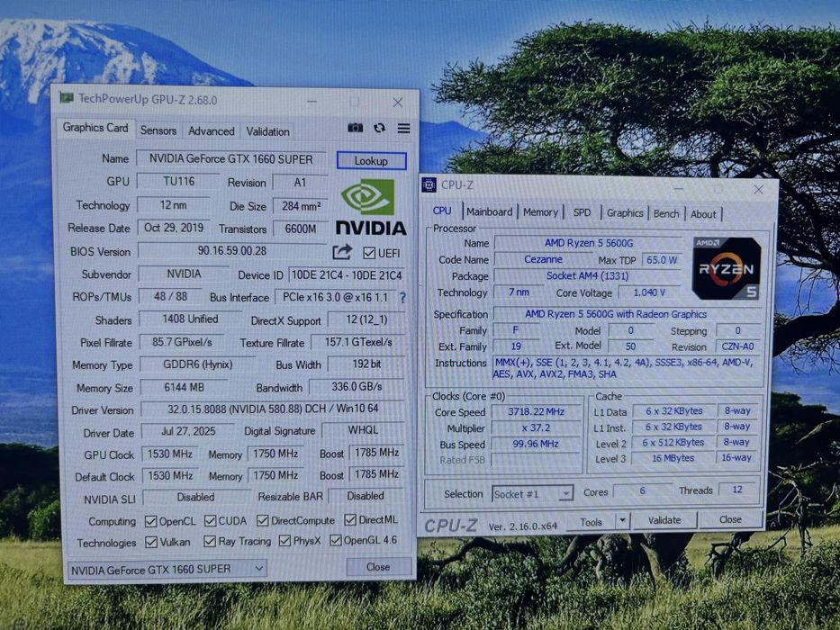Click the Digital Signature value WHQL
Image resolution: width=840 pixels, height=630 pixels.
pyautogui.click(x=363, y=430)
